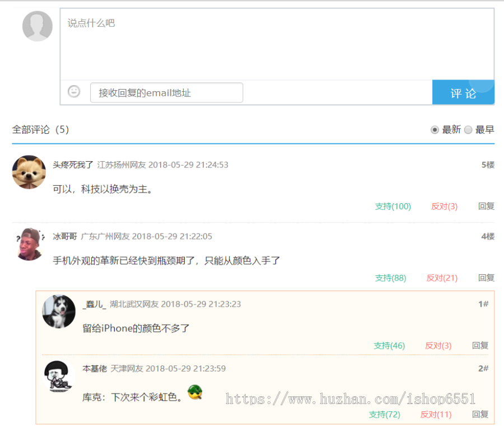Click _蠢儿_'s husky avatar
This screenshot has height=431, width=504.
[x=59, y=311]
